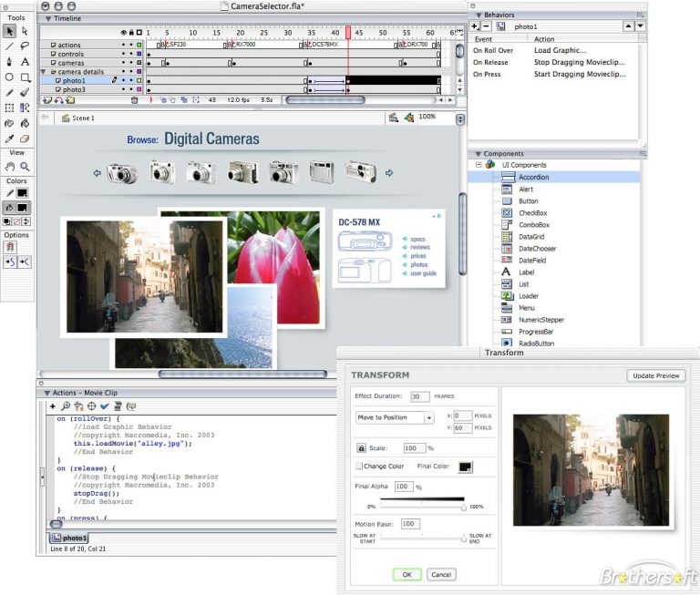Click Final Alpha slider handle
Image resolution: width=700 pixels, height=595 pixels.
464,508
